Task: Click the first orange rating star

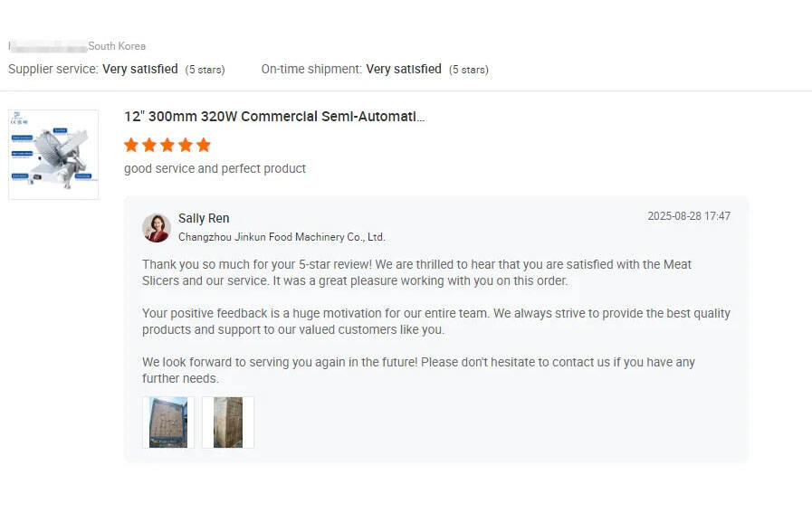Action: (131, 145)
